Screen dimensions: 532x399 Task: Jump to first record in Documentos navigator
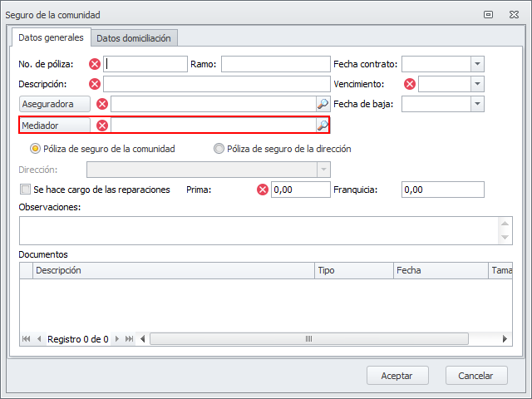click(26, 339)
